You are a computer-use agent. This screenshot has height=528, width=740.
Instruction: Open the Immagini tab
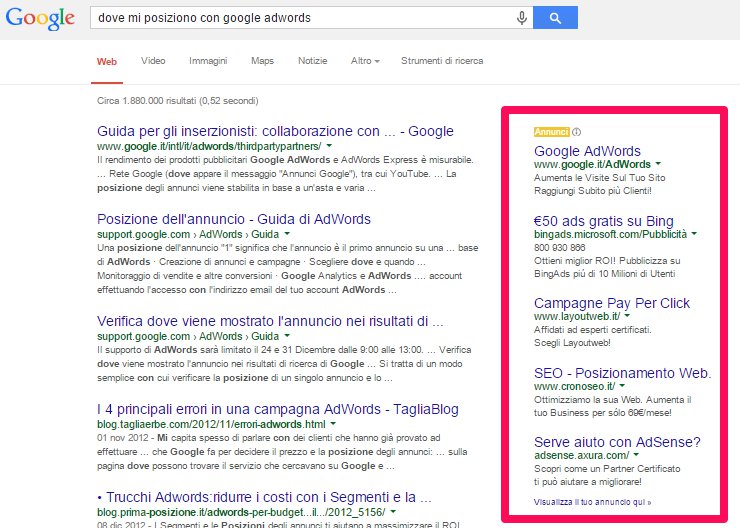(x=208, y=61)
